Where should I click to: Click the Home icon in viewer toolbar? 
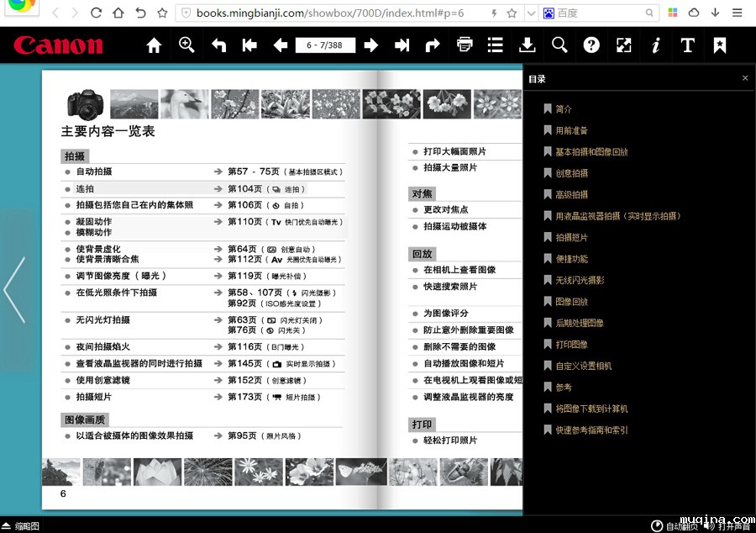154,45
